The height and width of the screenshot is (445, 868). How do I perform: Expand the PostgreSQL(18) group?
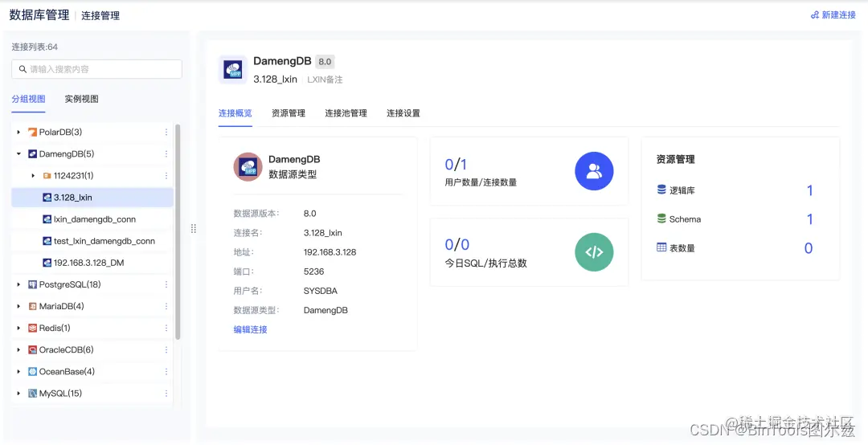18,284
